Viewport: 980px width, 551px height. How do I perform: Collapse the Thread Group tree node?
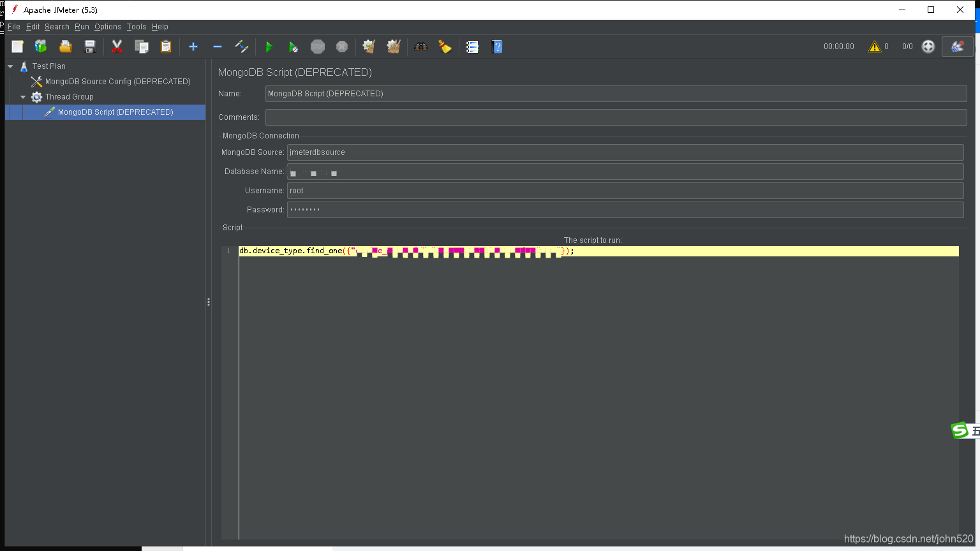[x=23, y=97]
